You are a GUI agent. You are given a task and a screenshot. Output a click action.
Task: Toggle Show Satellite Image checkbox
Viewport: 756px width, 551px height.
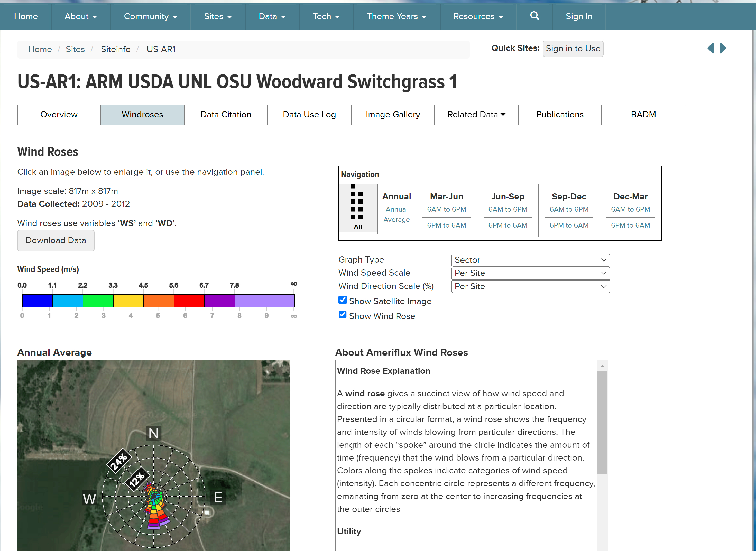342,300
